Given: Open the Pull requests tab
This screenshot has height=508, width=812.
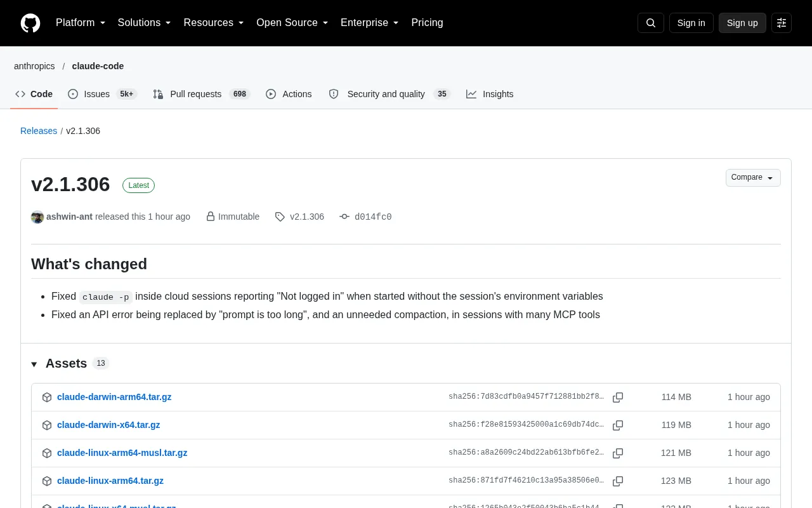Looking at the screenshot, I should (202, 94).
